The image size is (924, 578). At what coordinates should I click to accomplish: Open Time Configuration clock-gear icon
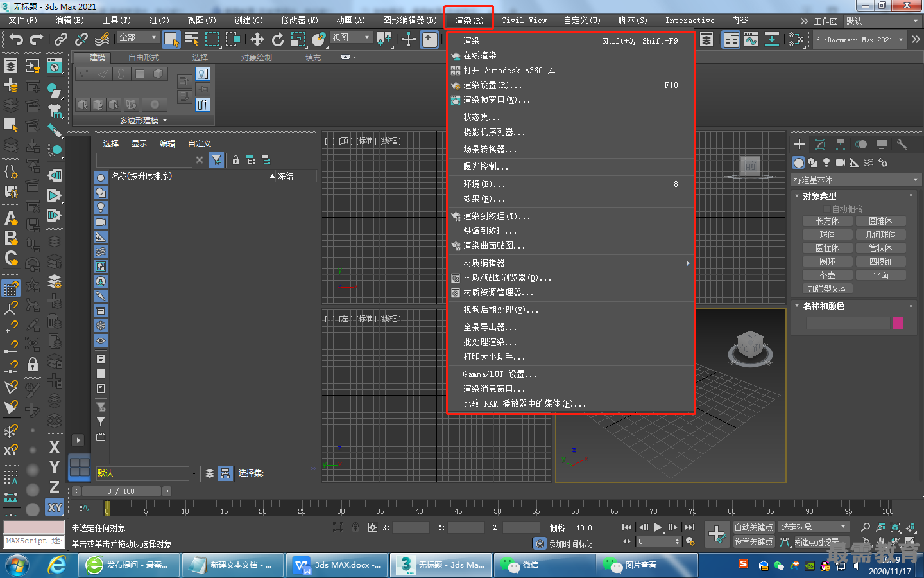click(690, 541)
